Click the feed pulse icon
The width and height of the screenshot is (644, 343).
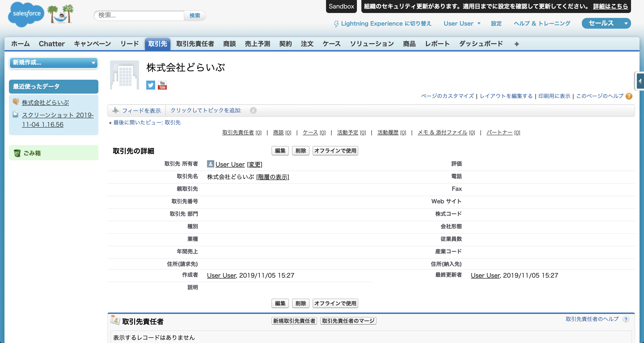pos(116,110)
